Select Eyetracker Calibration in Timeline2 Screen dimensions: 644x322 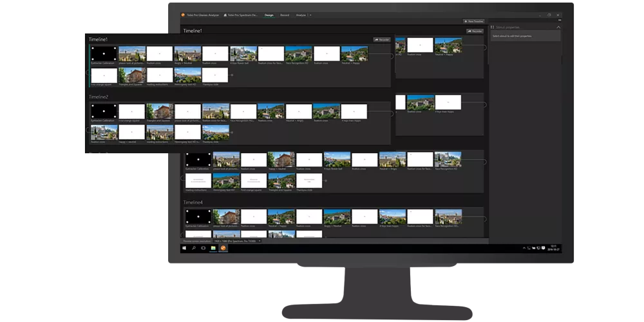[x=104, y=113]
